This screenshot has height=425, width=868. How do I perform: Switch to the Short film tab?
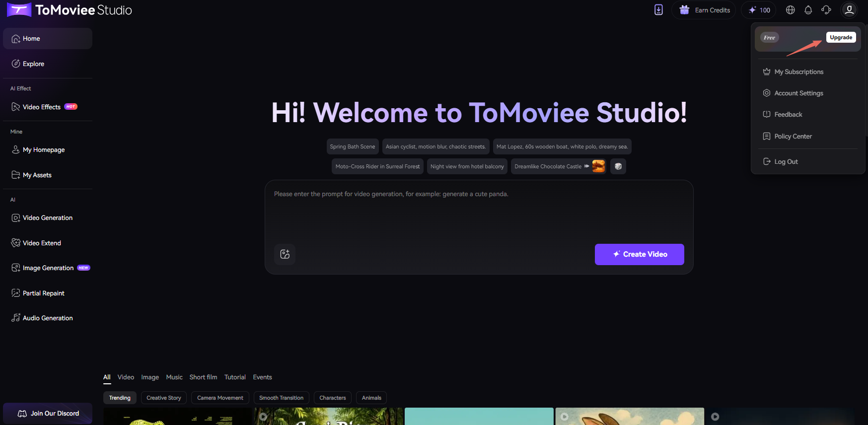203,377
